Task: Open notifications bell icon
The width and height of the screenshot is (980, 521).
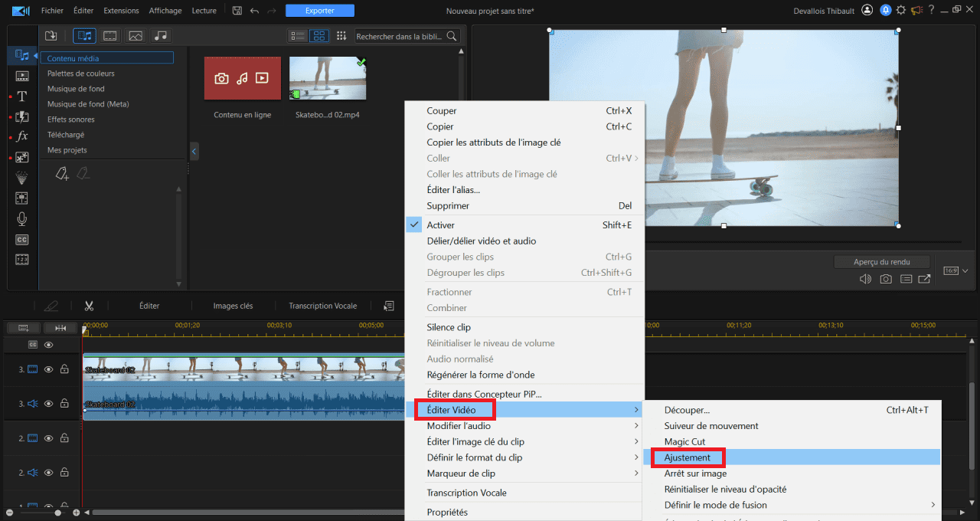Action: 886,11
